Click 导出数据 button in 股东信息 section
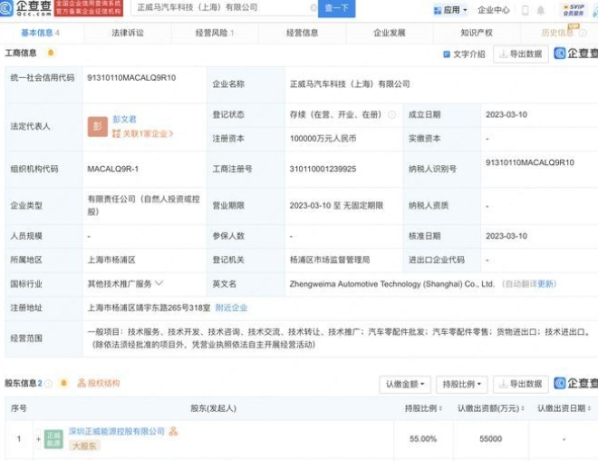This screenshot has width=598, height=461. coord(521,384)
